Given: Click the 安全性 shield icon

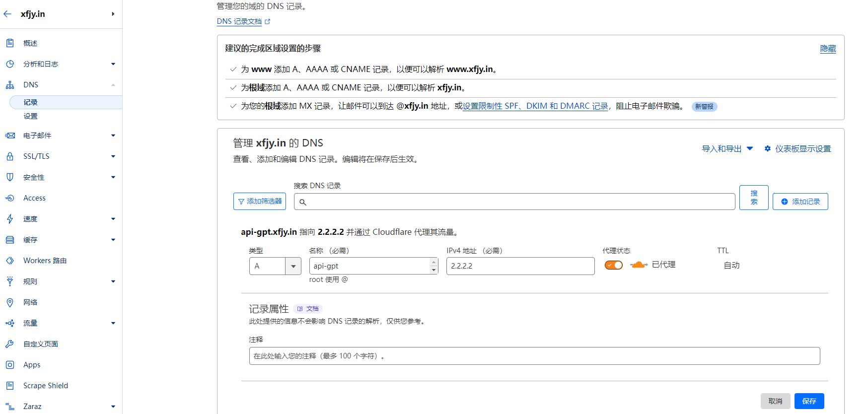Looking at the screenshot, I should point(10,177).
